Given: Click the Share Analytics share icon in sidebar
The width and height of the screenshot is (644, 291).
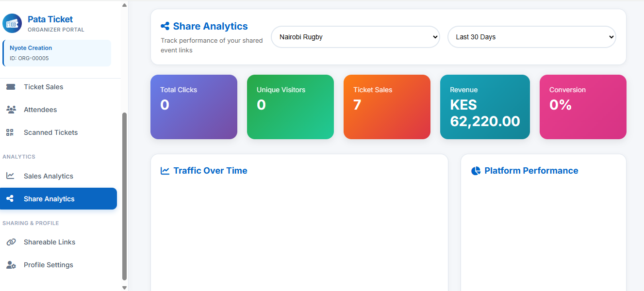Looking at the screenshot, I should [9, 199].
